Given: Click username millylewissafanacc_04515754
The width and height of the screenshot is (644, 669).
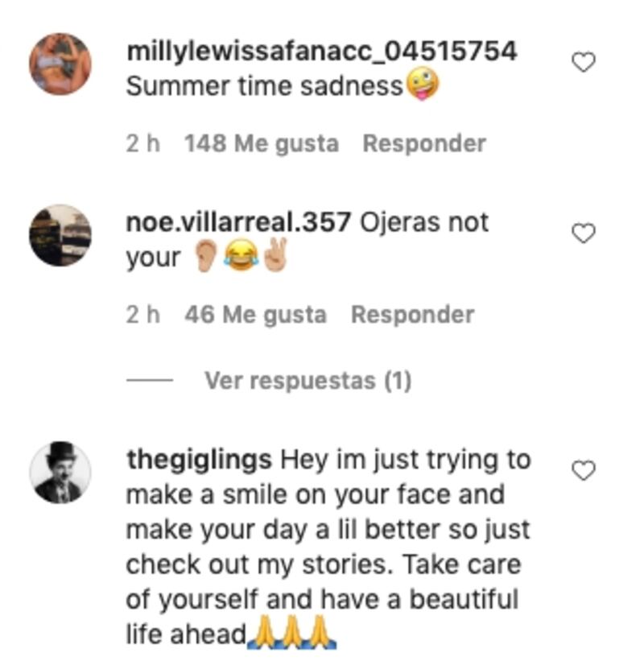Looking at the screenshot, I should 321,52.
